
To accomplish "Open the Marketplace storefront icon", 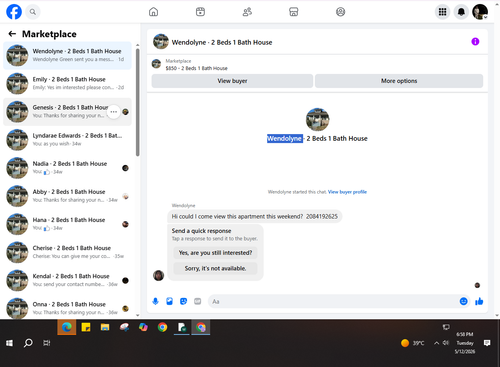I will coord(294,12).
